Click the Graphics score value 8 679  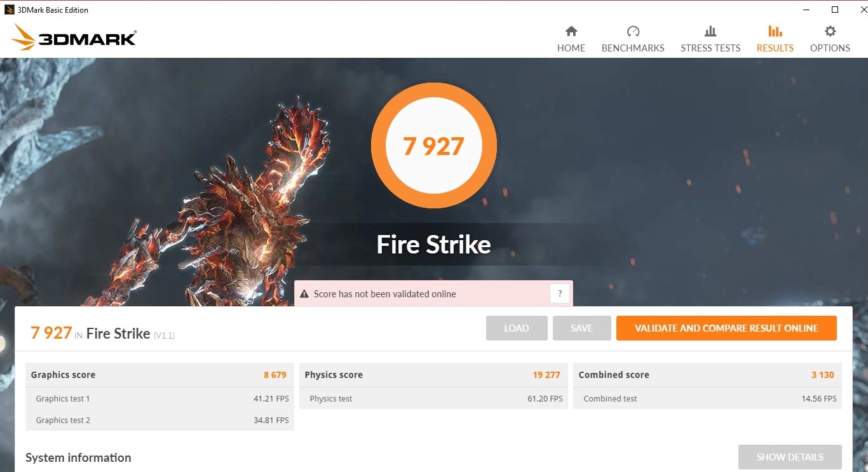275,375
